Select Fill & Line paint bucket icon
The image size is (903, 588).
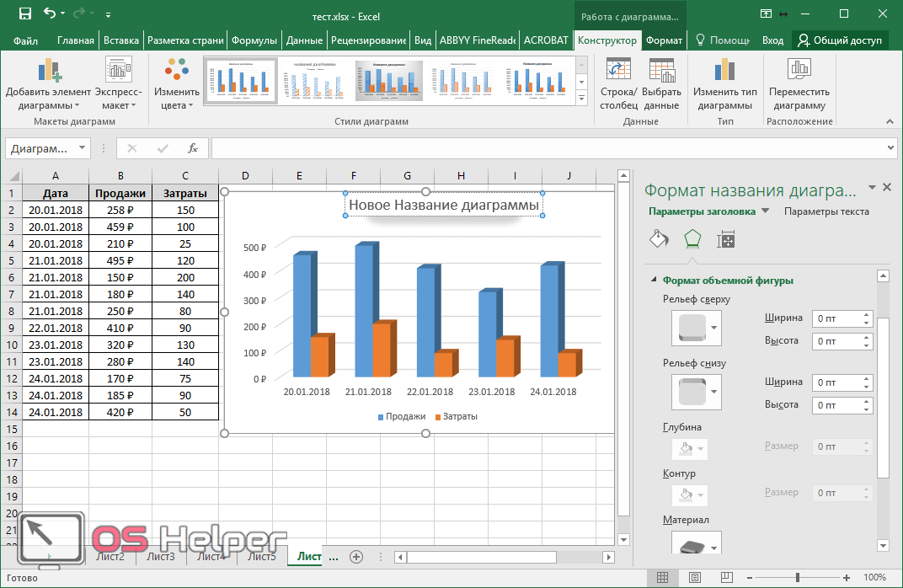(659, 239)
